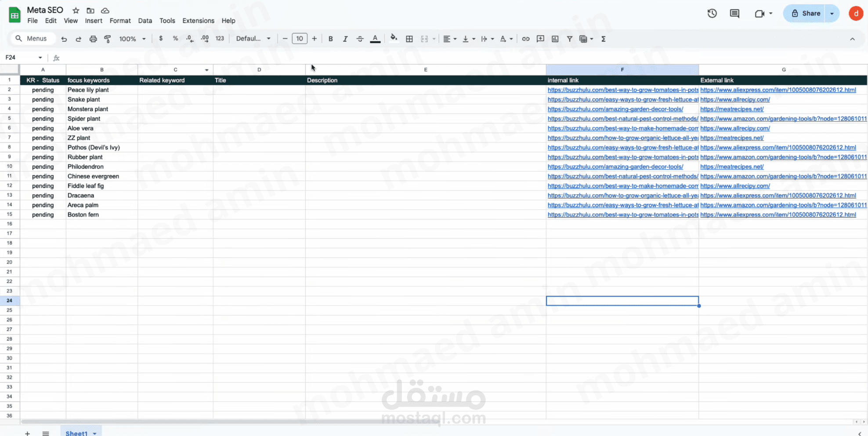Insert chart toolbar icon

pos(555,39)
